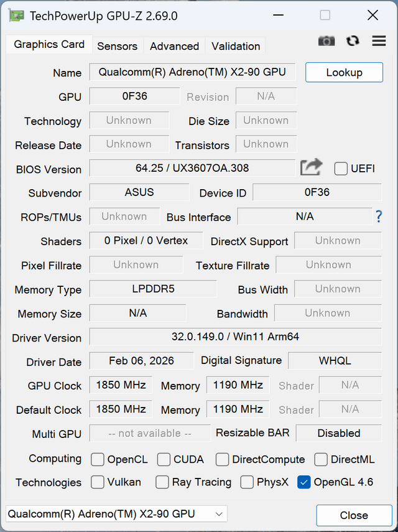
Task: Click the Bandwidth Unknown field
Action: (328, 313)
